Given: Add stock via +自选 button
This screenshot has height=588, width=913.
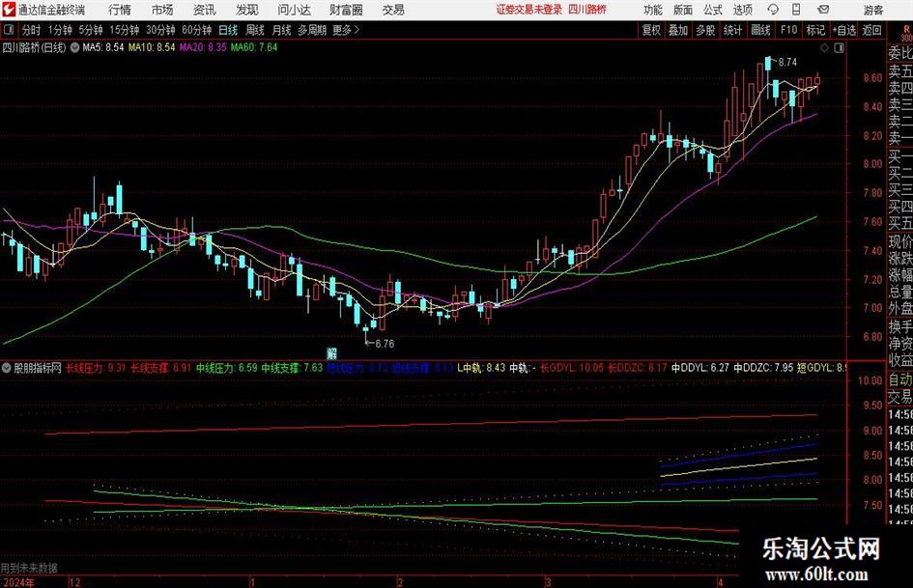Looking at the screenshot, I should pos(843,30).
